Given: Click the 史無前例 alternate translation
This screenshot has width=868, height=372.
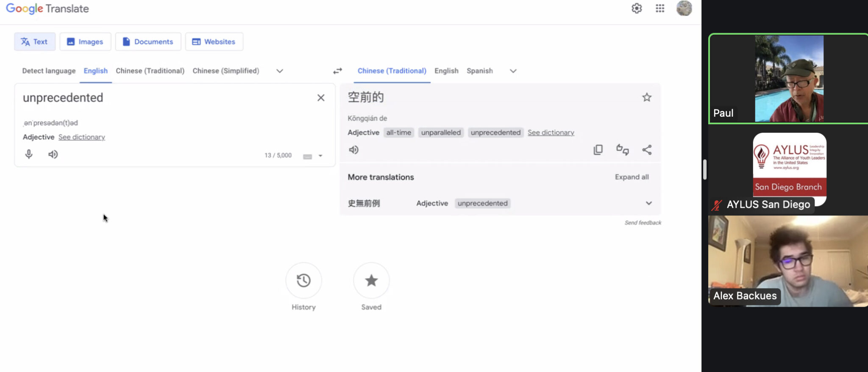Looking at the screenshot, I should (364, 203).
